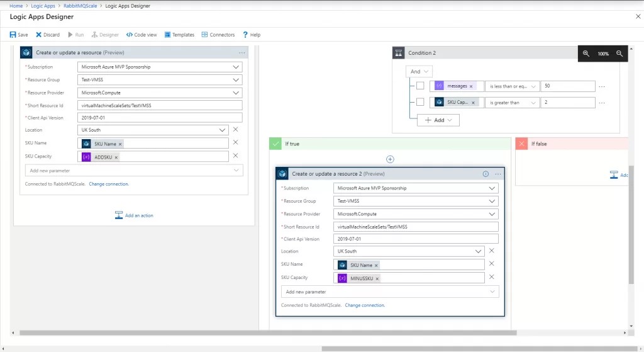Zoom out of the designer canvas
Viewport: 644px width, 352px height.
[x=619, y=54]
